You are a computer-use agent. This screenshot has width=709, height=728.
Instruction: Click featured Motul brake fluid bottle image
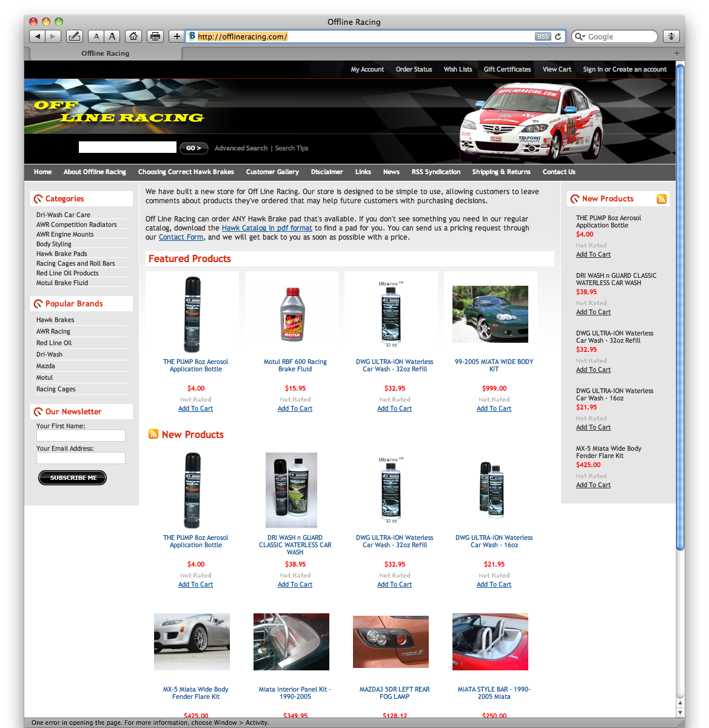click(292, 314)
